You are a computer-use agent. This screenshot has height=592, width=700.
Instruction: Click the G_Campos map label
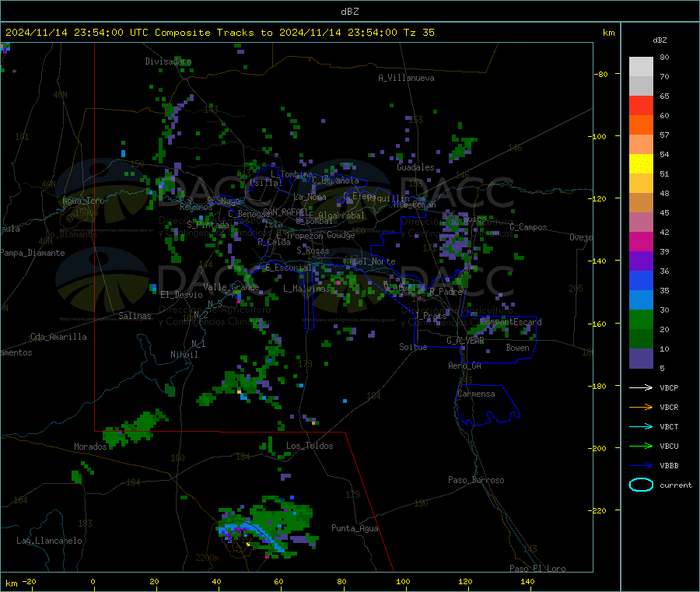[x=528, y=227]
